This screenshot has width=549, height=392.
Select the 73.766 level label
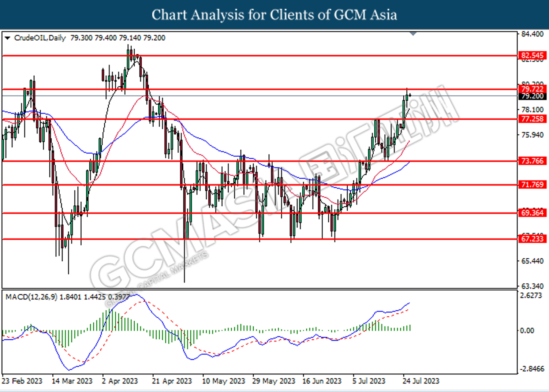tap(533, 161)
